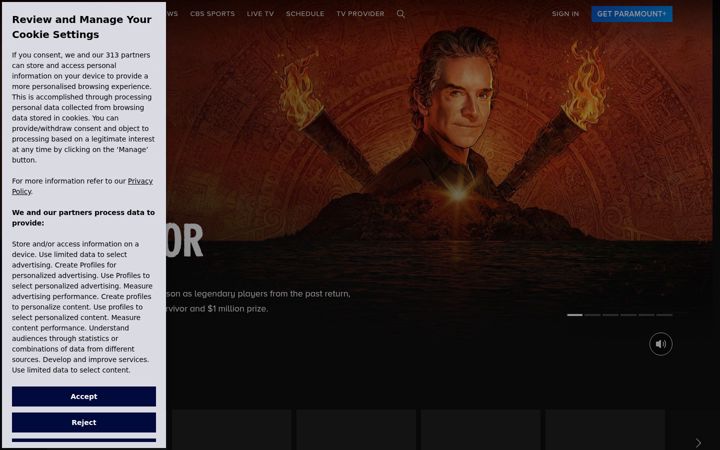Viewport: 720px width, 450px height.
Task: Open the first full show thumbnail card
Action: coord(231,430)
